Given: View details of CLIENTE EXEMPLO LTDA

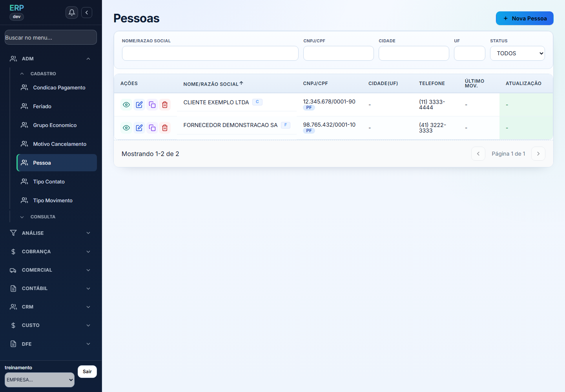Looking at the screenshot, I should pos(126,105).
